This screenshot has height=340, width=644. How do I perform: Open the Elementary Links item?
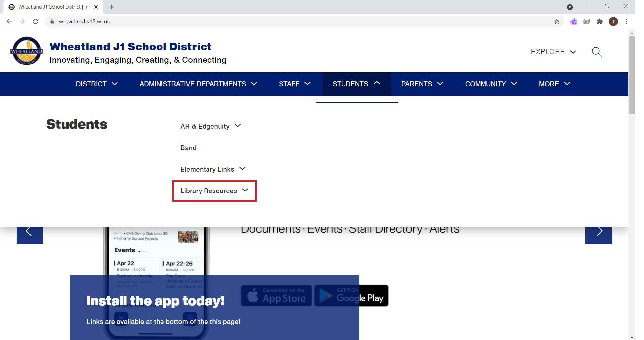coord(207,169)
